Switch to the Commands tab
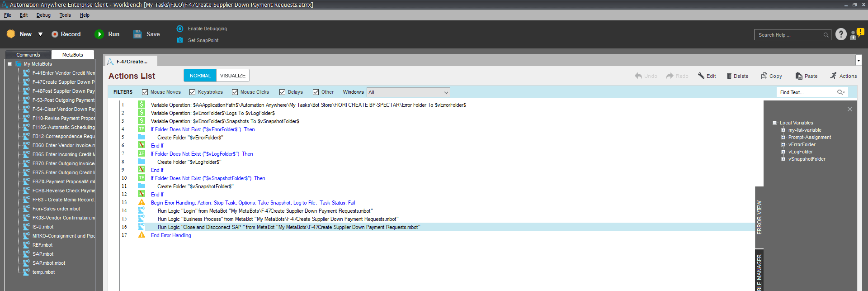Viewport: 868px width, 291px height. coord(28,55)
